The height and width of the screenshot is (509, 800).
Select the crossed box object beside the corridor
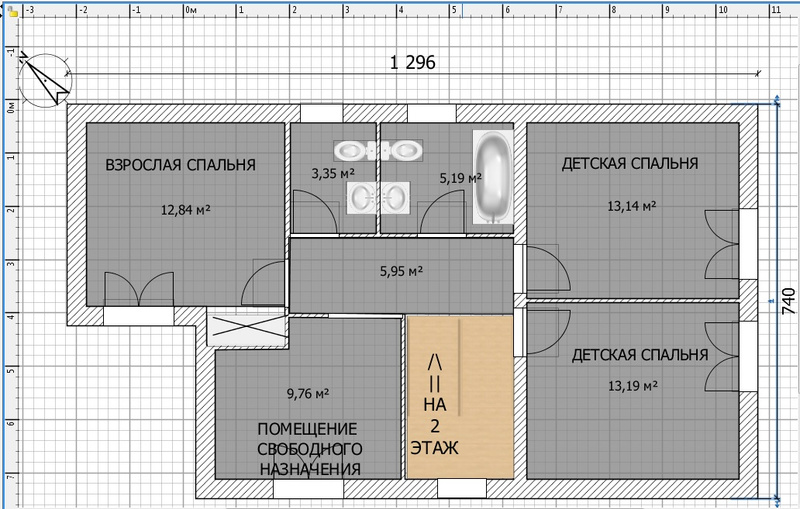pyautogui.click(x=247, y=330)
